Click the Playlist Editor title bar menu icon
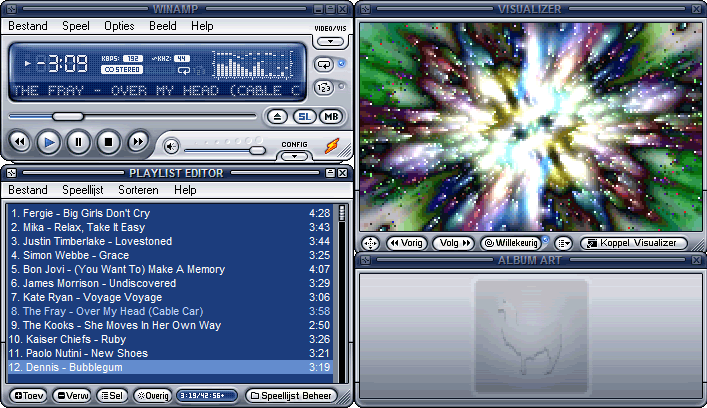Image resolution: width=707 pixels, height=408 pixels. [11, 173]
